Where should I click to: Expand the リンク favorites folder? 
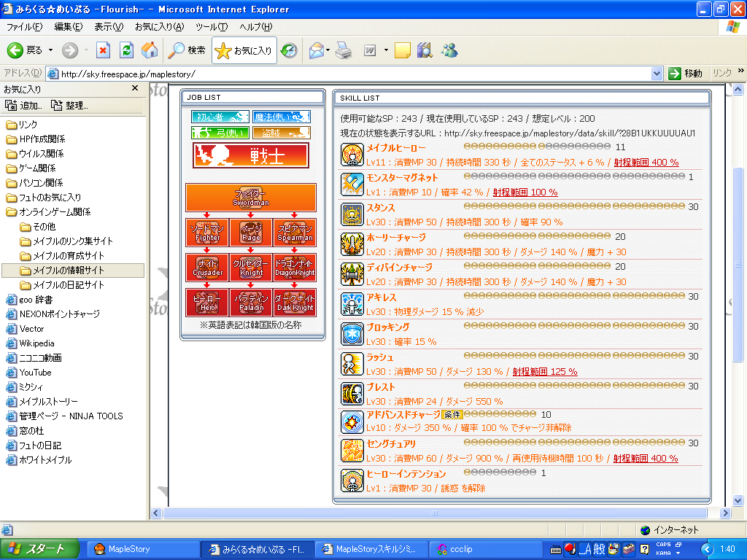pos(21,124)
